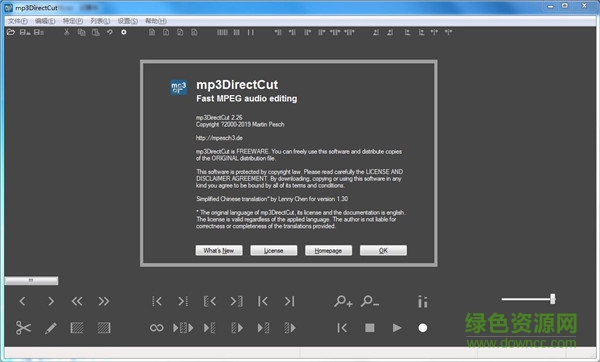The image size is (600, 362).
Task: Stop playback with the square button
Action: coord(370,328)
